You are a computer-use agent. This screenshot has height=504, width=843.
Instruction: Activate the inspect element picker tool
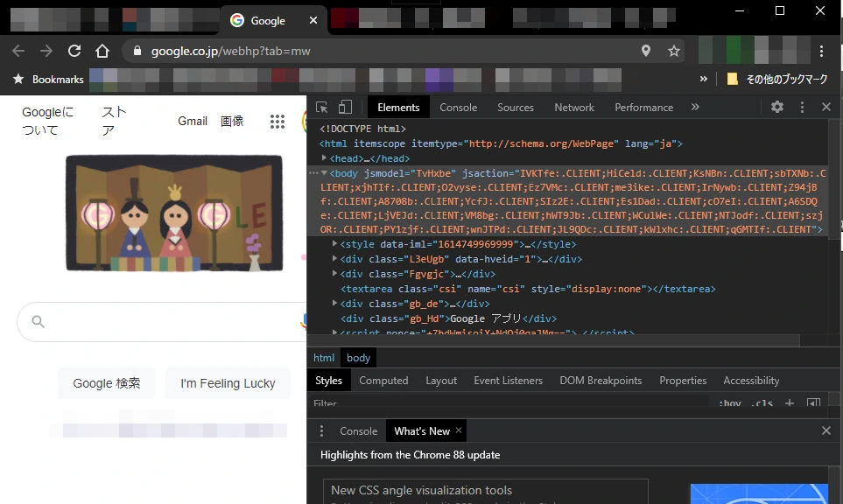[x=322, y=107]
